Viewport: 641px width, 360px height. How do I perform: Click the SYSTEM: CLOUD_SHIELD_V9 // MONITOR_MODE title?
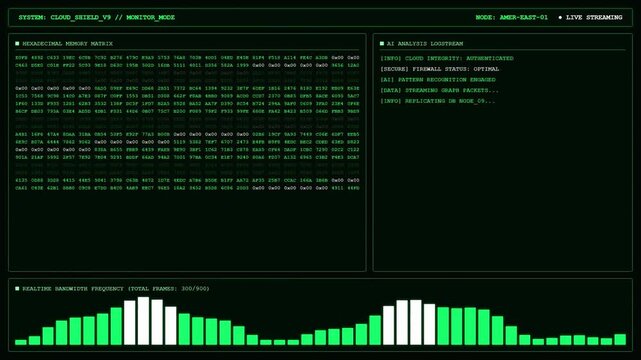96,18
